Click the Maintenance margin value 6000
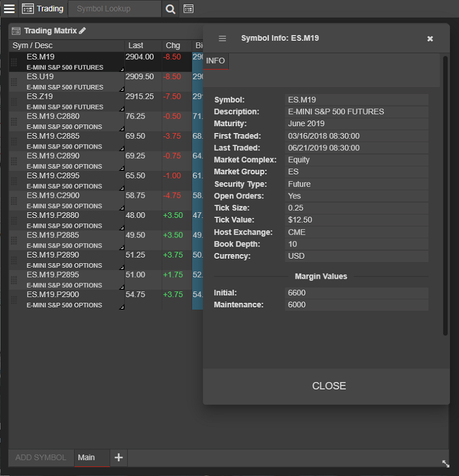Viewport: 459px width, 476px height. tap(357, 305)
